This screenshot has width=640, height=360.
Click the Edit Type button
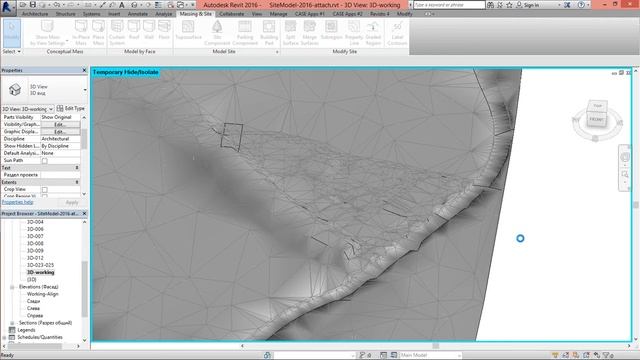coord(71,109)
